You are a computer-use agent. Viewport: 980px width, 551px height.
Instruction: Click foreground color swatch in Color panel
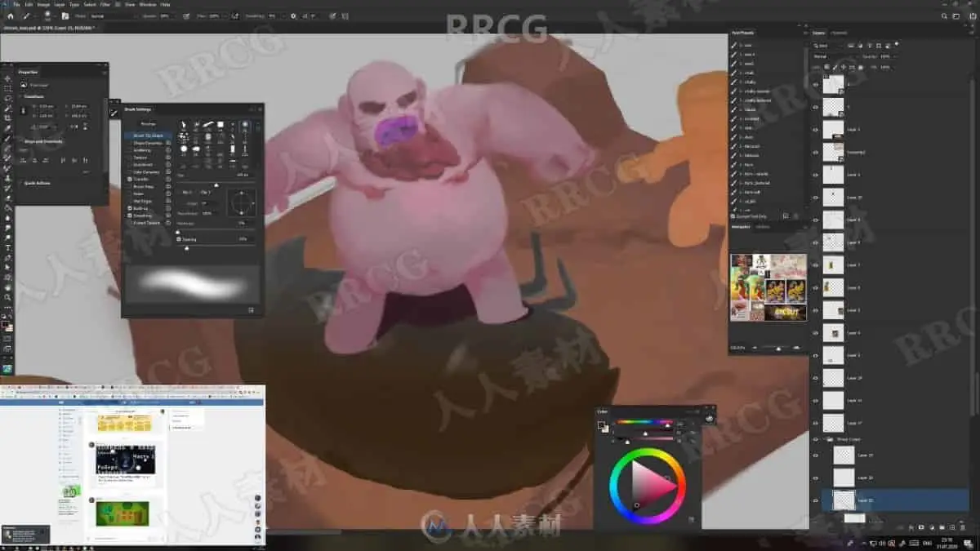click(601, 424)
